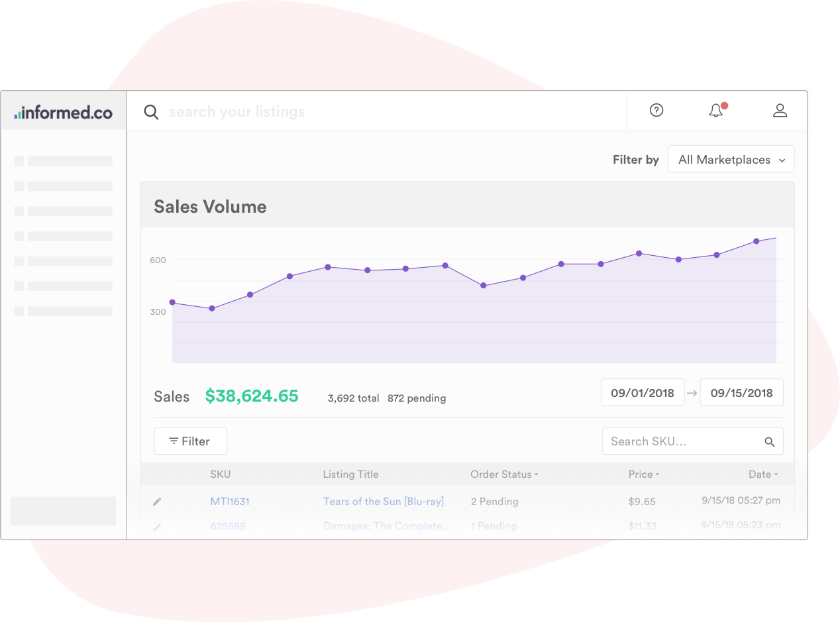Click the help question mark icon
The height and width of the screenshot is (623, 840).
(x=655, y=111)
